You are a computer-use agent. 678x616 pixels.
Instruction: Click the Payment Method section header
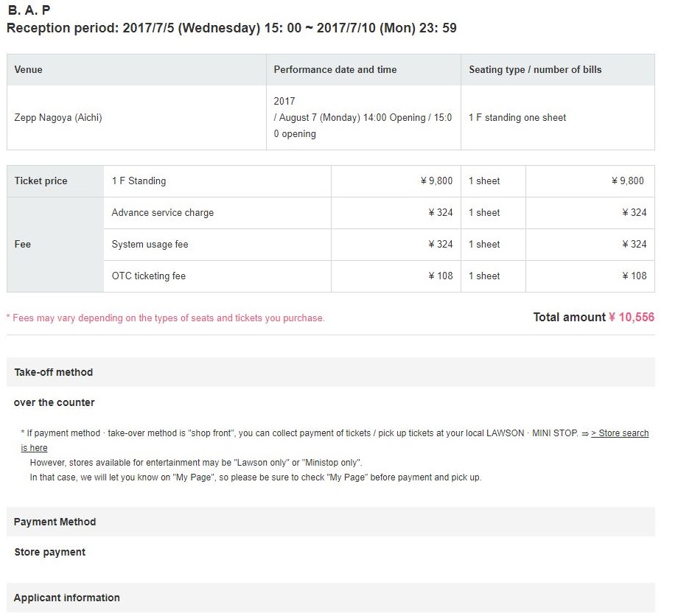55,522
